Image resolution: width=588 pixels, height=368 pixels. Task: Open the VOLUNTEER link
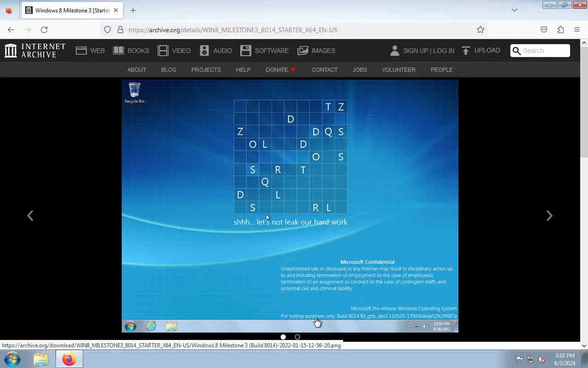coord(399,69)
